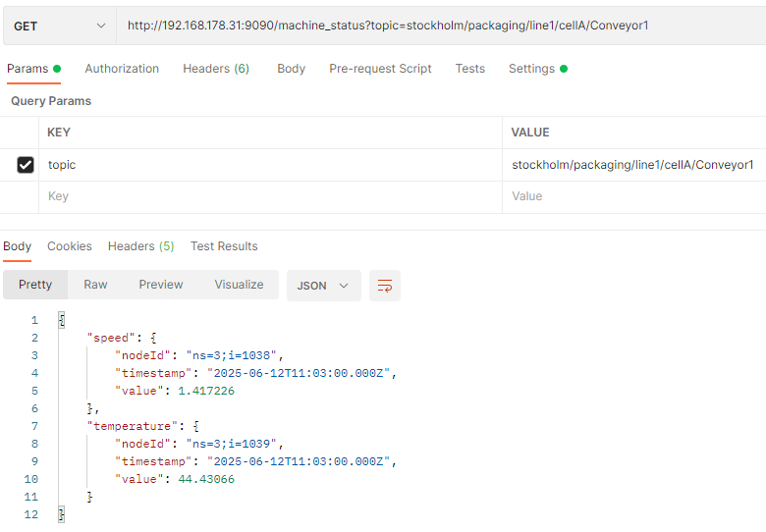This screenshot has height=532, width=766.
Task: Show the Test Results tab
Action: 224,246
